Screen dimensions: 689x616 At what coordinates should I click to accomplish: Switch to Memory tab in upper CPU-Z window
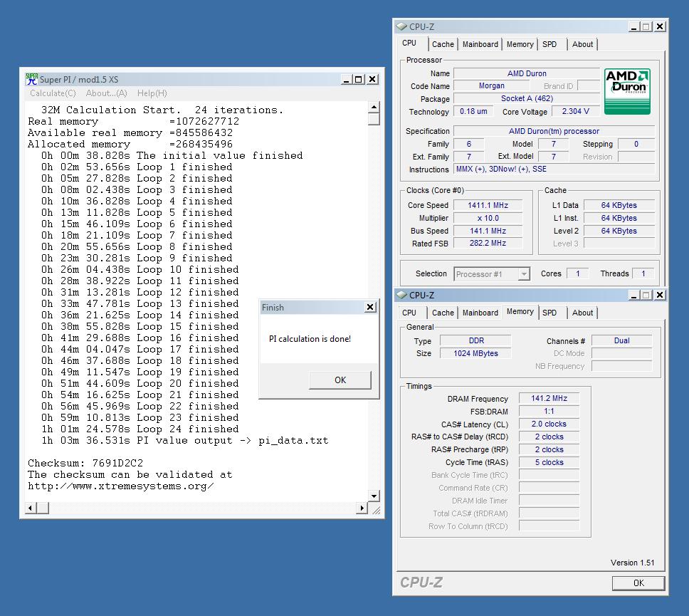coord(520,44)
